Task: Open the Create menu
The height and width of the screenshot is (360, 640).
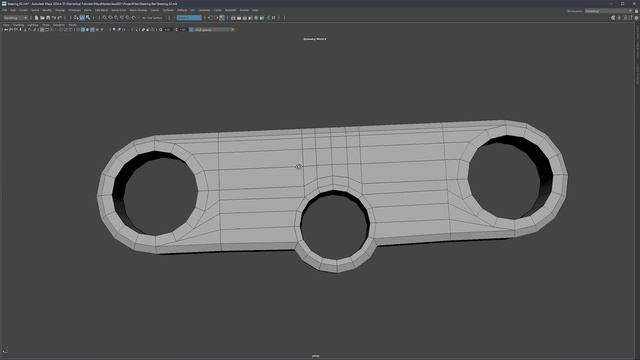Action: point(24,10)
